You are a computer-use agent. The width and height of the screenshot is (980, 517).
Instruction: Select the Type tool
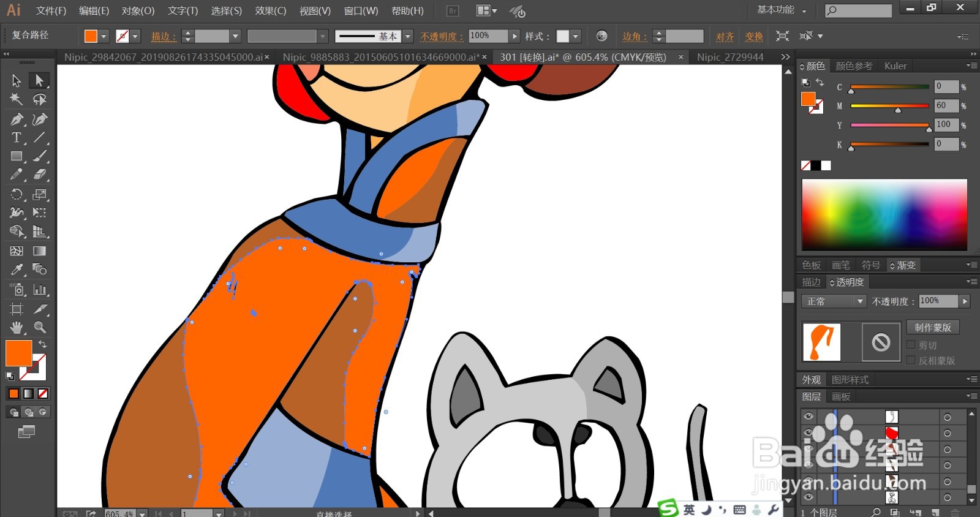pos(17,137)
